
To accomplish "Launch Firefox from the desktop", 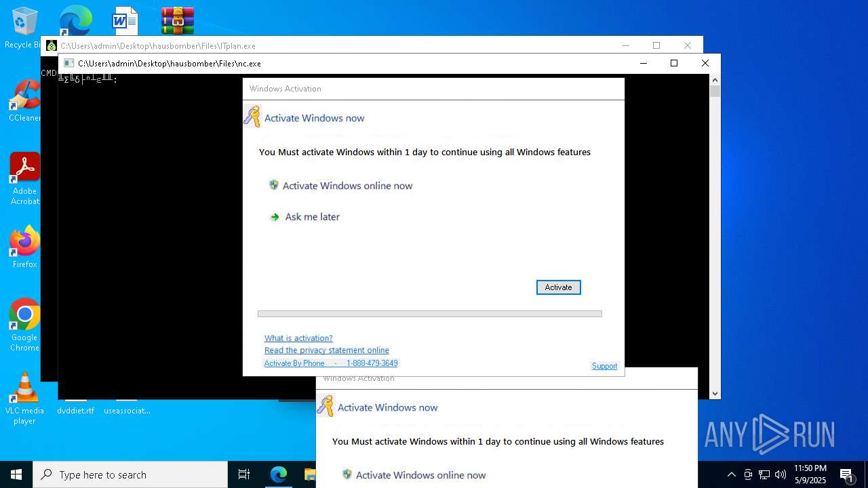I will (x=24, y=247).
